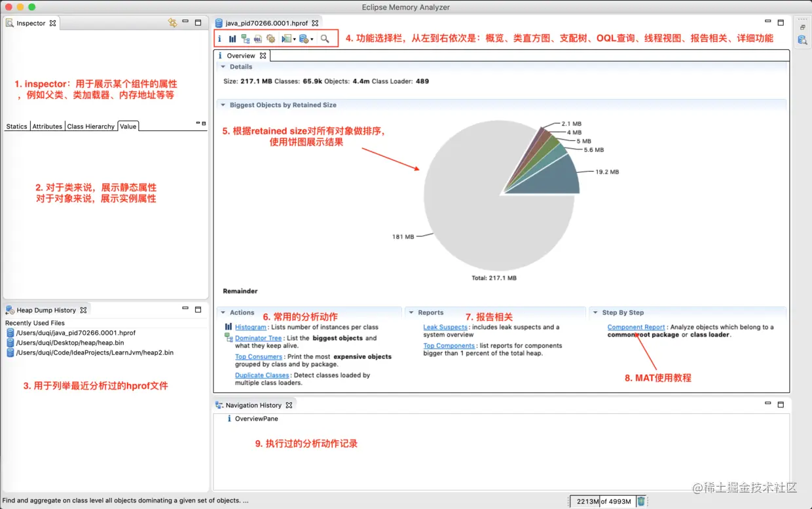The height and width of the screenshot is (509, 812).
Task: Collapse the Reports section
Action: pos(411,312)
